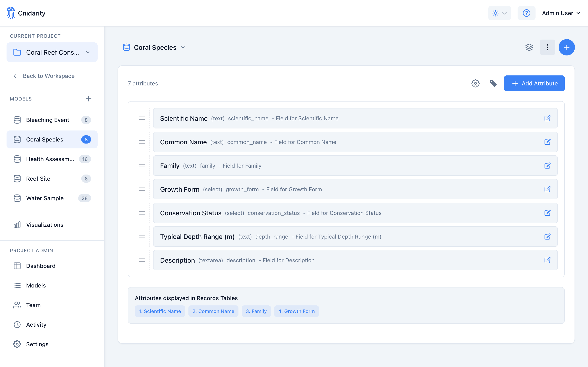Open the help question mark icon
The width and height of the screenshot is (588, 367).
point(526,13)
